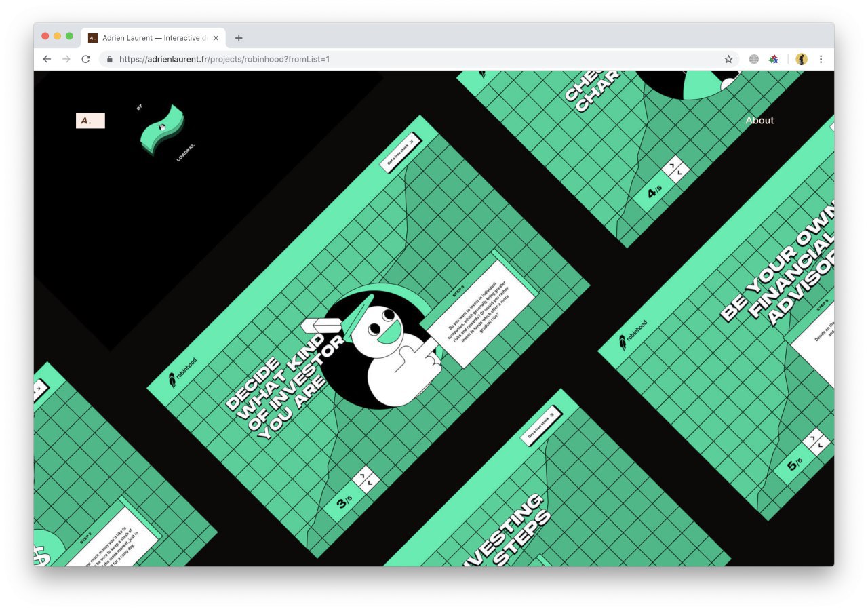
Task: Click the arrow stepper next to 5/5
Action: click(816, 442)
